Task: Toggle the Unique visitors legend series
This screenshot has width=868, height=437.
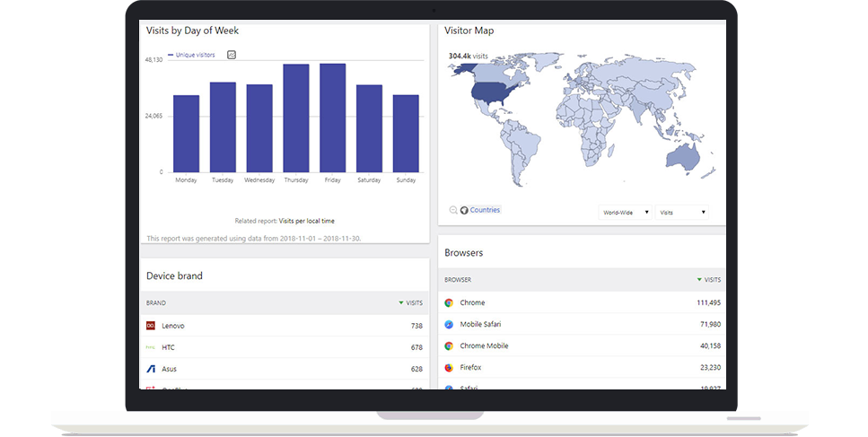Action: tap(194, 55)
